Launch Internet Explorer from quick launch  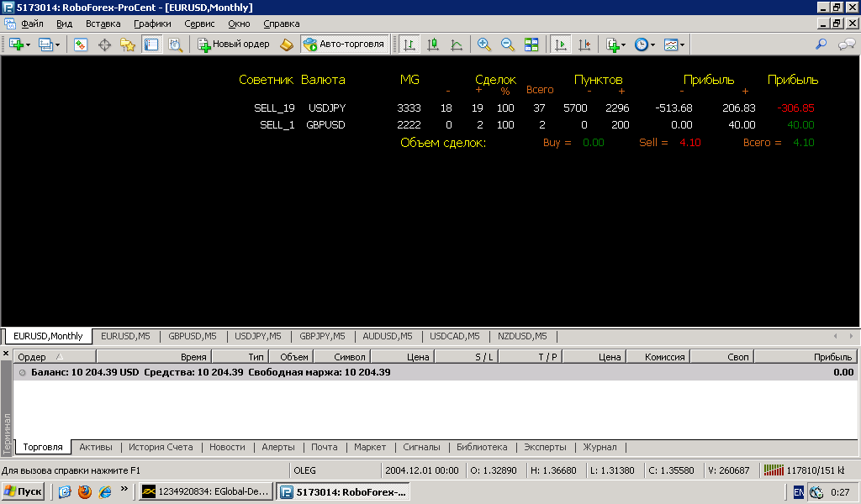tap(104, 491)
